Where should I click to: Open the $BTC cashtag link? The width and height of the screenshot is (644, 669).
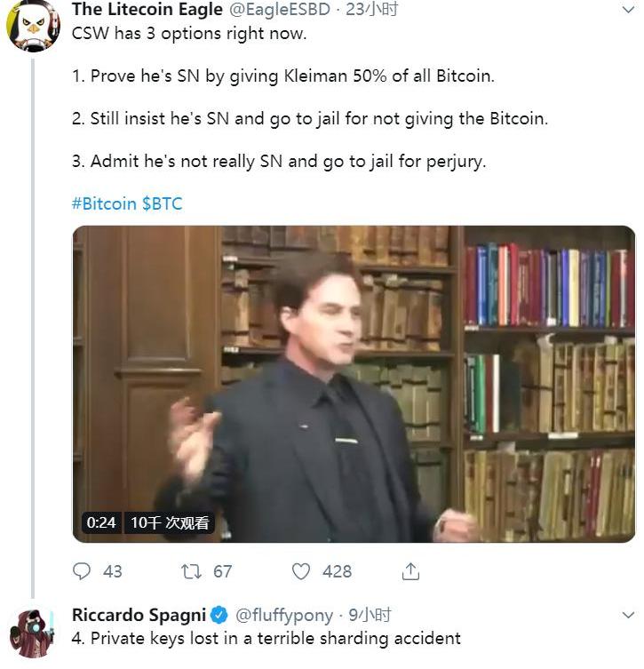[x=162, y=203]
